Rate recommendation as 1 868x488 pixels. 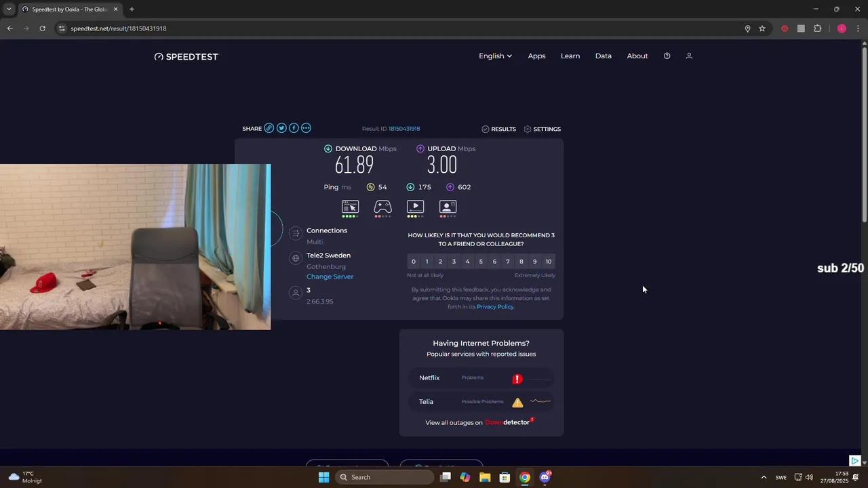pyautogui.click(x=427, y=262)
